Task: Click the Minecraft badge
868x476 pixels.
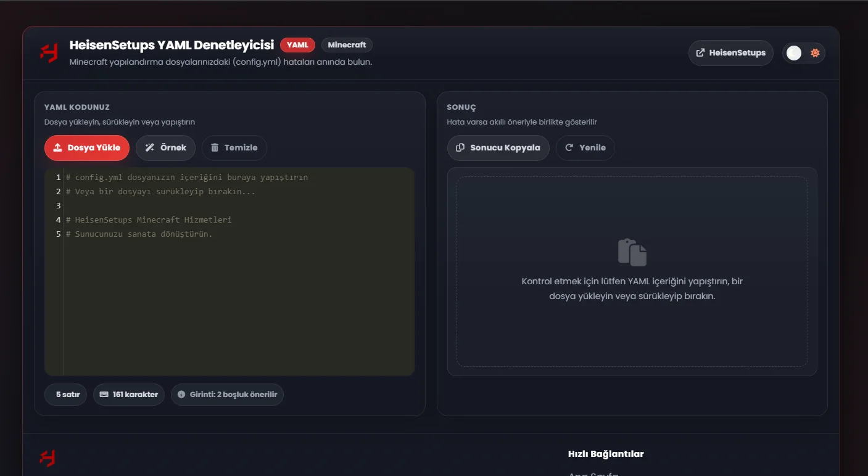Action: [347, 45]
